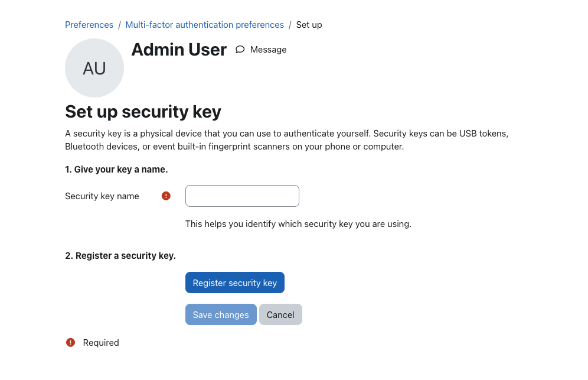Select the Set up breadcrumb item
Image resolution: width=588 pixels, height=380 pixels.
click(x=309, y=25)
